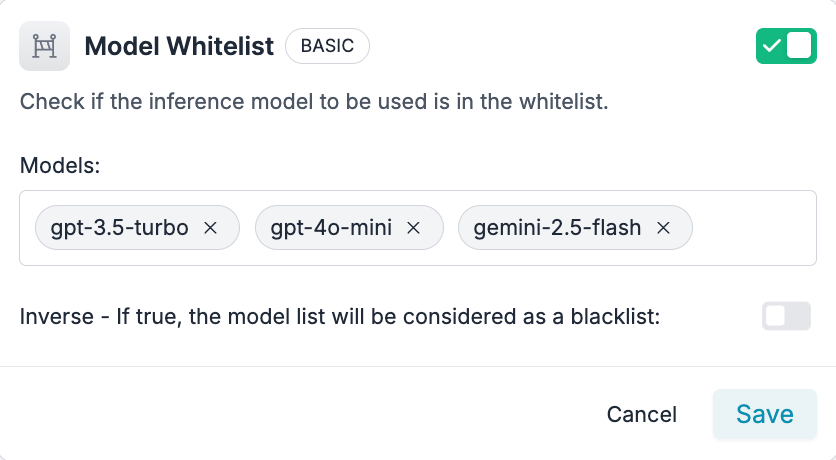The width and height of the screenshot is (836, 460).
Task: Remove the gpt-4o-mini model chip
Action: click(413, 228)
